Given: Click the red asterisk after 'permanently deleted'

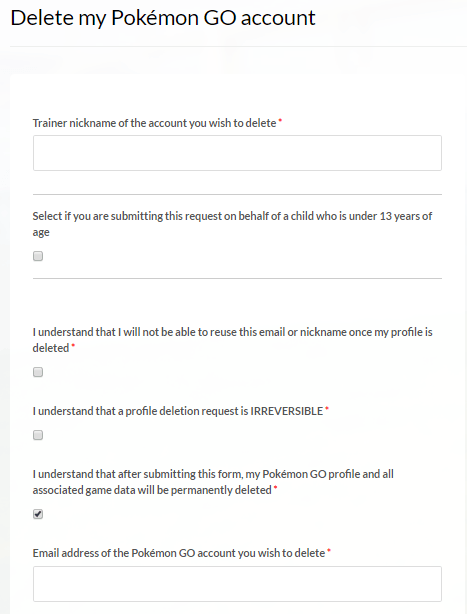Looking at the screenshot, I should pos(276,488).
